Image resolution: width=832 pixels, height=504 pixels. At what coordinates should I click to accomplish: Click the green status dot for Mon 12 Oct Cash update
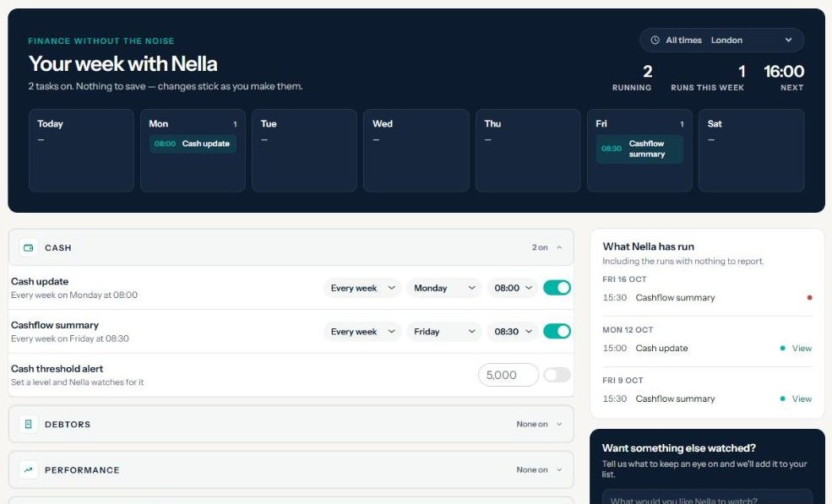pos(783,349)
